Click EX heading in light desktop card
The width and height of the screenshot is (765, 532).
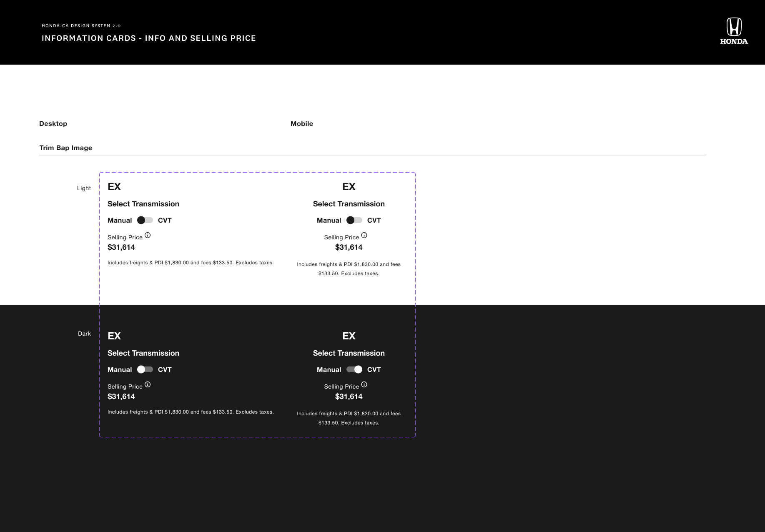pos(114,187)
